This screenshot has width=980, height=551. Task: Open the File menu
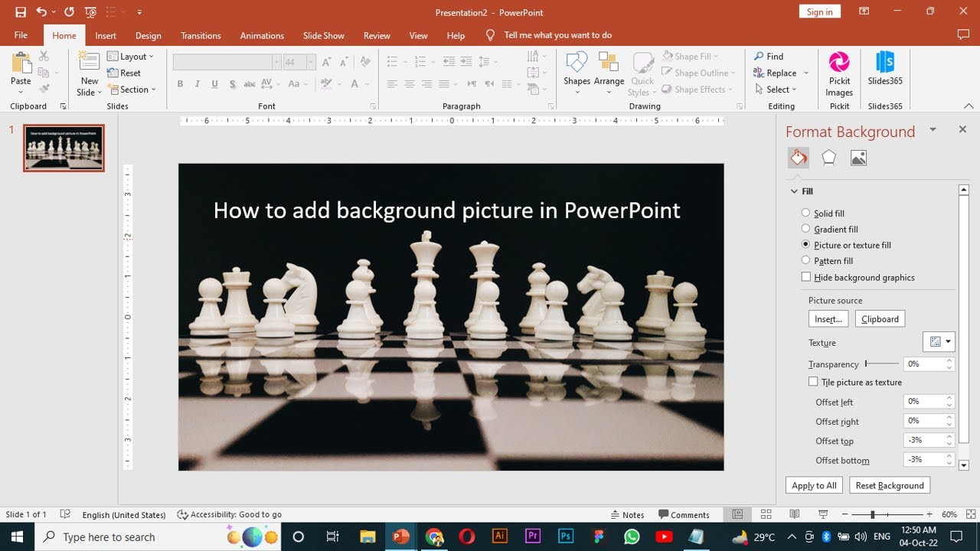pyautogui.click(x=21, y=35)
